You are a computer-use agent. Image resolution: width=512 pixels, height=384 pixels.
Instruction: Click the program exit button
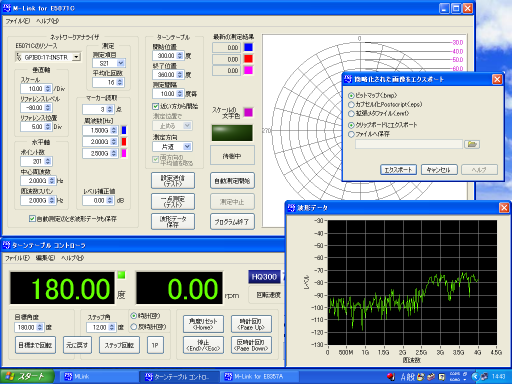(232, 222)
